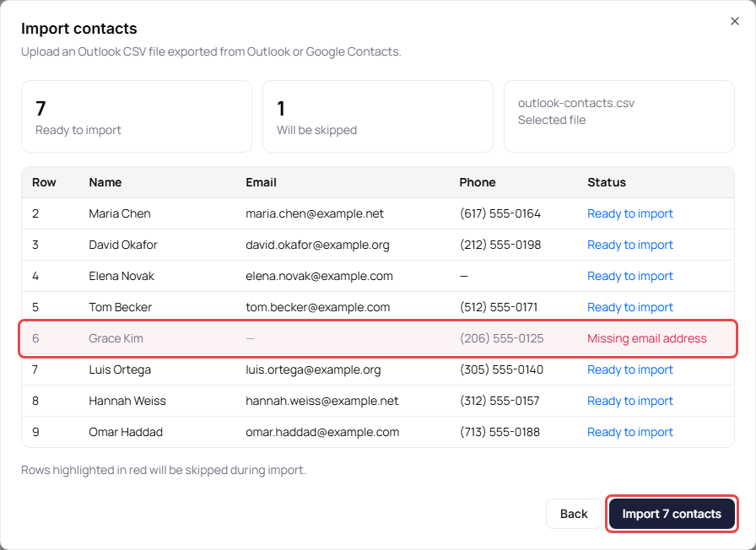Click the email hannah.weiss@example.net
Image resolution: width=756 pixels, height=550 pixels.
[322, 401]
